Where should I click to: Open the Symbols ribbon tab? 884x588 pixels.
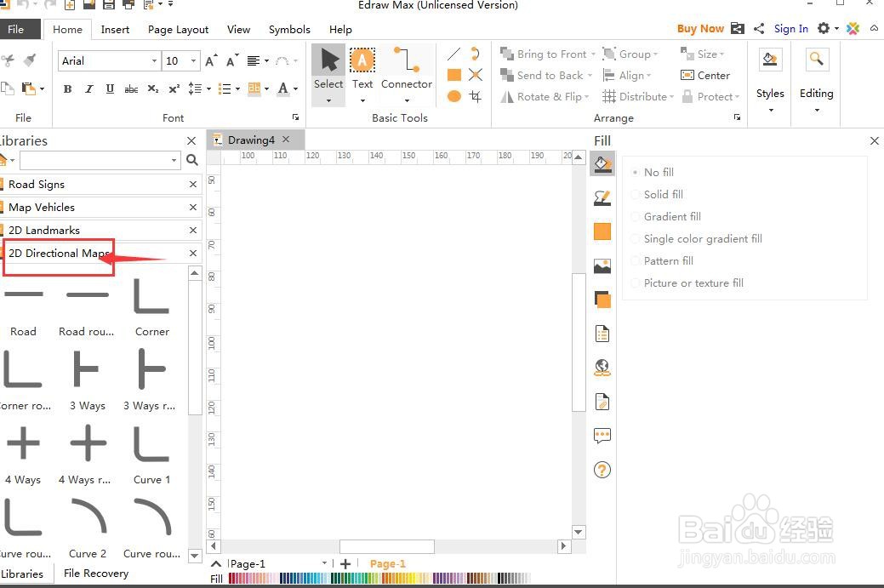coord(289,29)
